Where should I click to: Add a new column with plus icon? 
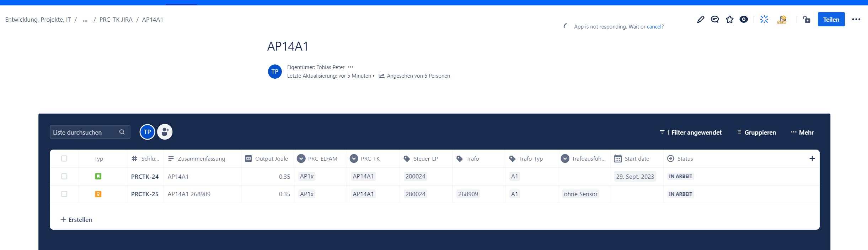click(812, 158)
